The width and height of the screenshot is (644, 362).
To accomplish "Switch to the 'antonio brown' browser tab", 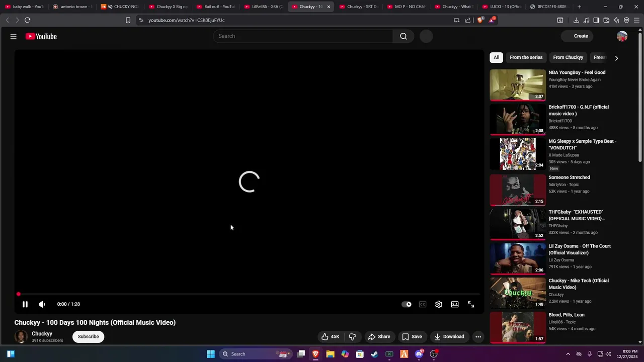I will (72, 7).
